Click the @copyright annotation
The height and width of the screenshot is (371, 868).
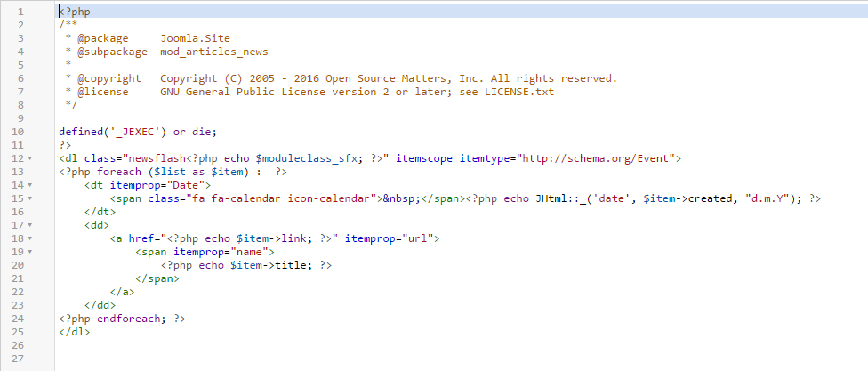tap(109, 78)
